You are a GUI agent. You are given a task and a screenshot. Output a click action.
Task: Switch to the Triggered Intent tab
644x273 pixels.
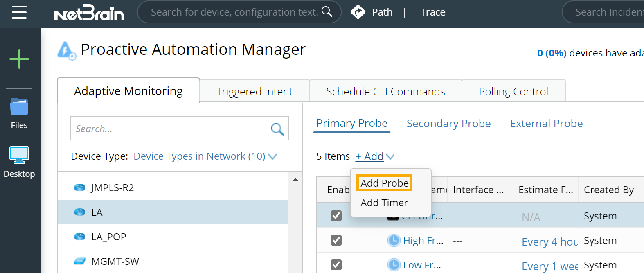254,91
